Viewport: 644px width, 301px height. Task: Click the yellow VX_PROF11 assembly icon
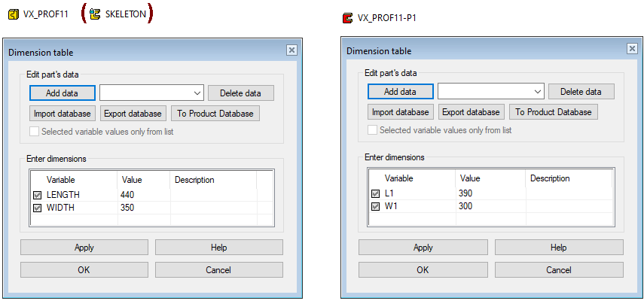pos(13,14)
